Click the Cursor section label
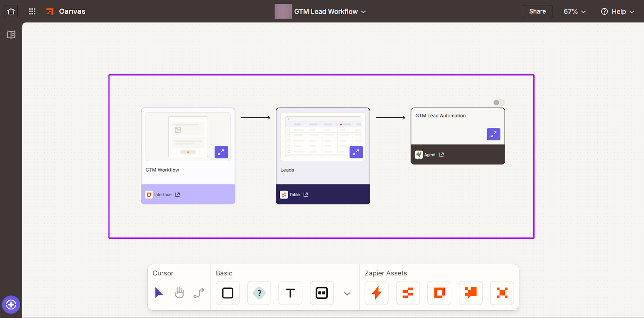Image resolution: width=644 pixels, height=318 pixels. tap(163, 273)
